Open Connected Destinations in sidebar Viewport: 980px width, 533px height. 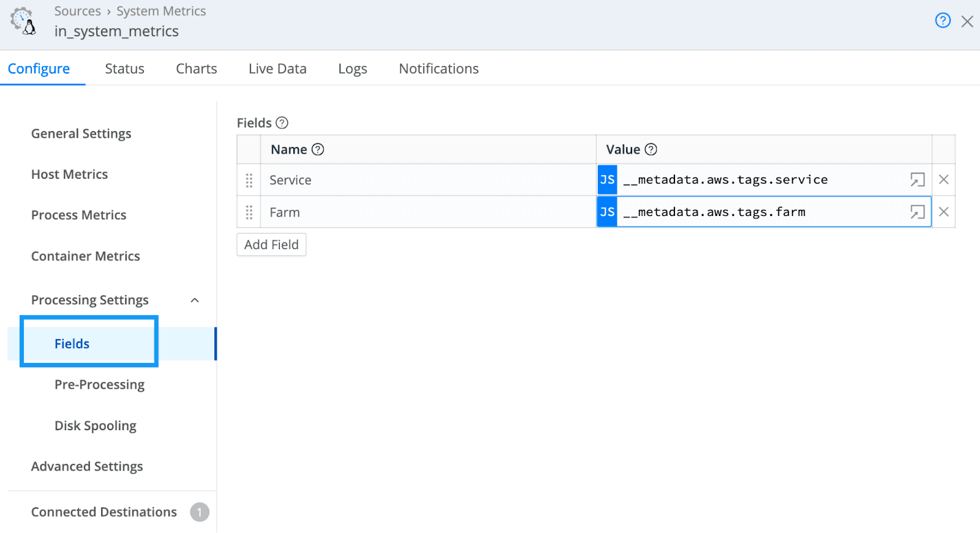(x=104, y=512)
